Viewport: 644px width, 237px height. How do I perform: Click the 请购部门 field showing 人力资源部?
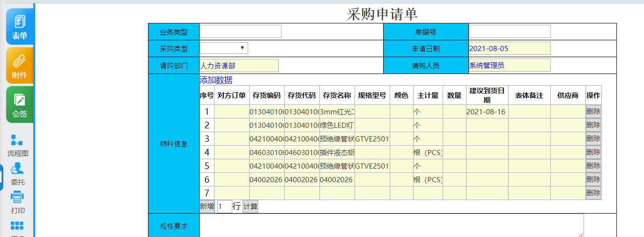coord(239,66)
